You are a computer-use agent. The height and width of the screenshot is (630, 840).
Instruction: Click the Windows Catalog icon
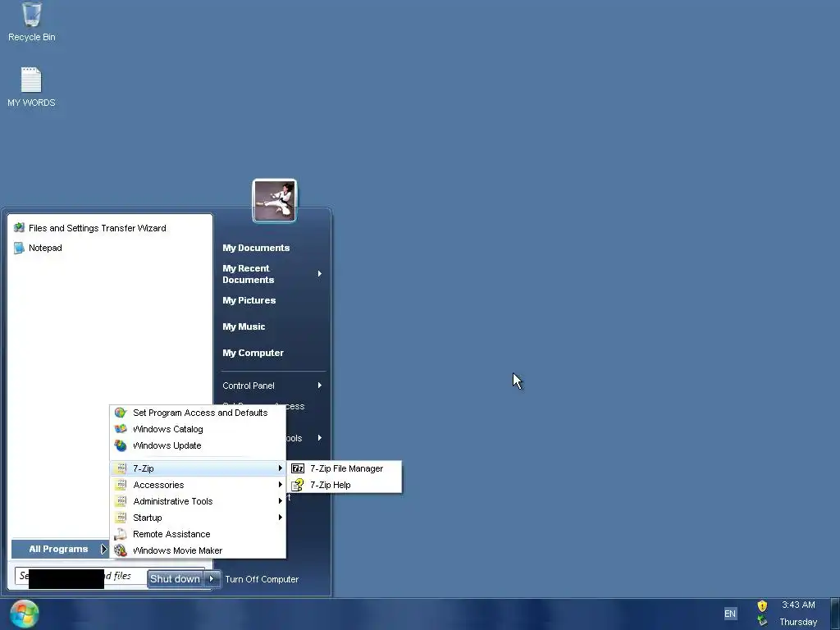point(121,429)
